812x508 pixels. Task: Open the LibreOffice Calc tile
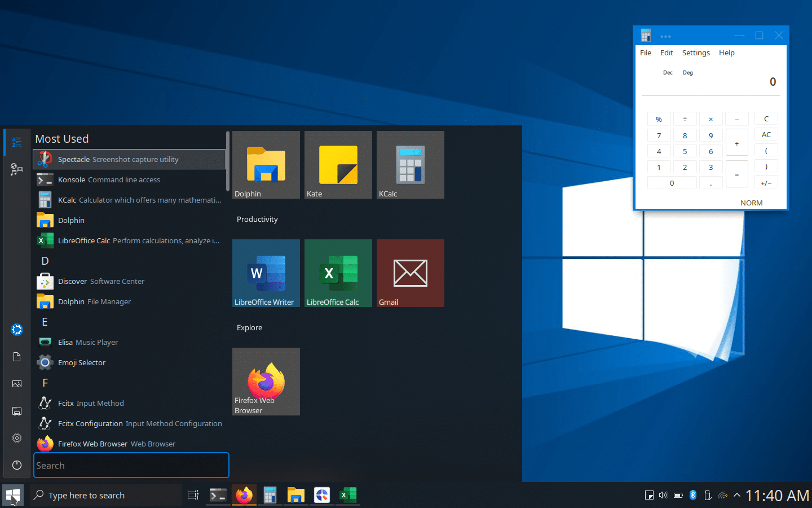click(338, 273)
